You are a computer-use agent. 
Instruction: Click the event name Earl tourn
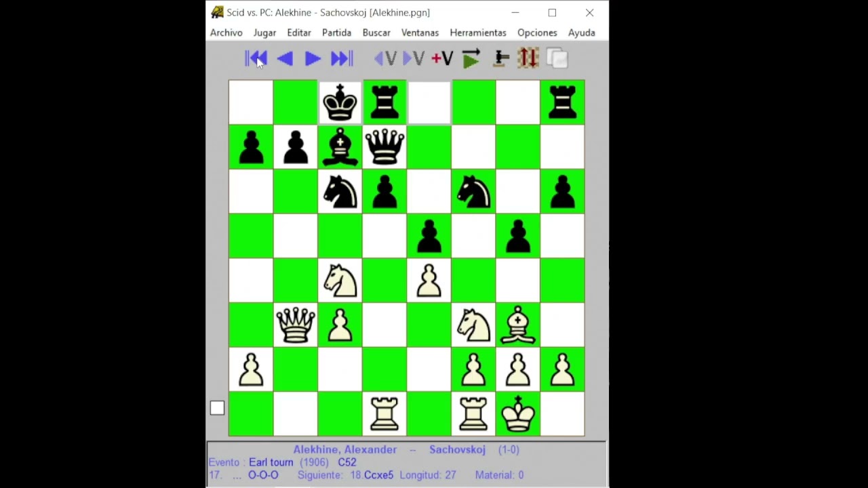tap(271, 462)
